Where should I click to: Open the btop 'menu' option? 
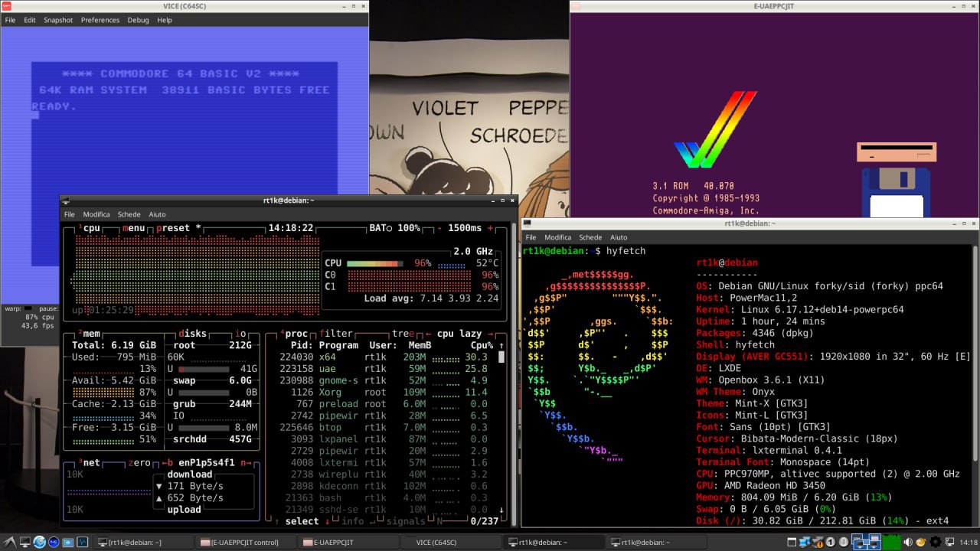[135, 228]
